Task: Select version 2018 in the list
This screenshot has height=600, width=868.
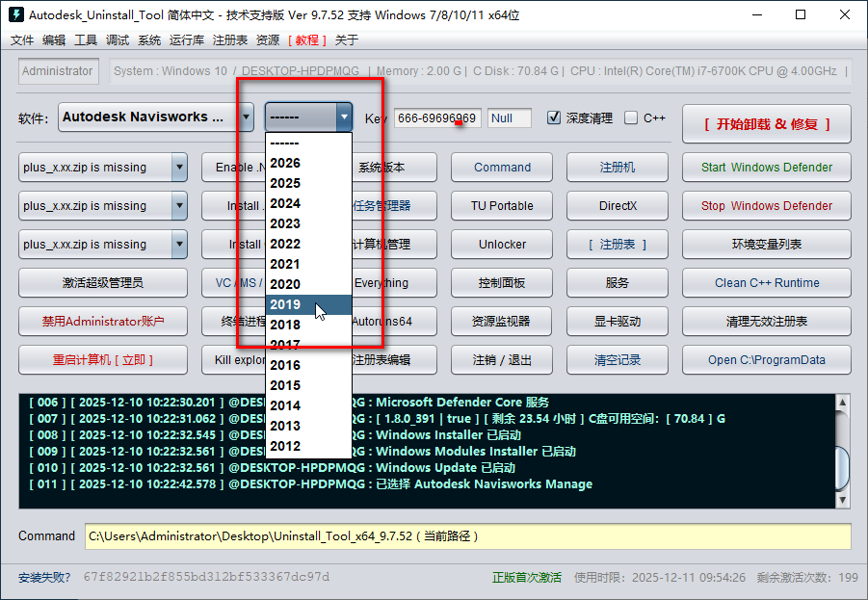Action: (x=308, y=325)
